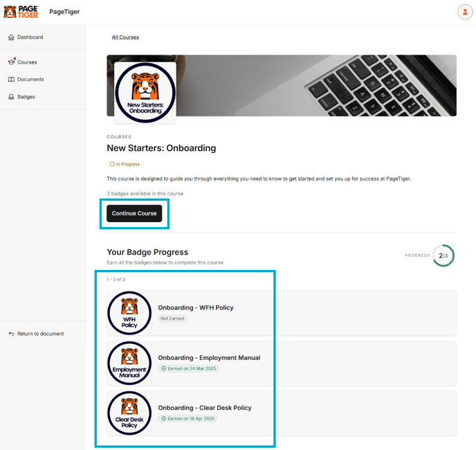The width and height of the screenshot is (476, 450).
Task: Click the Not Earned status tag
Action: [172, 318]
